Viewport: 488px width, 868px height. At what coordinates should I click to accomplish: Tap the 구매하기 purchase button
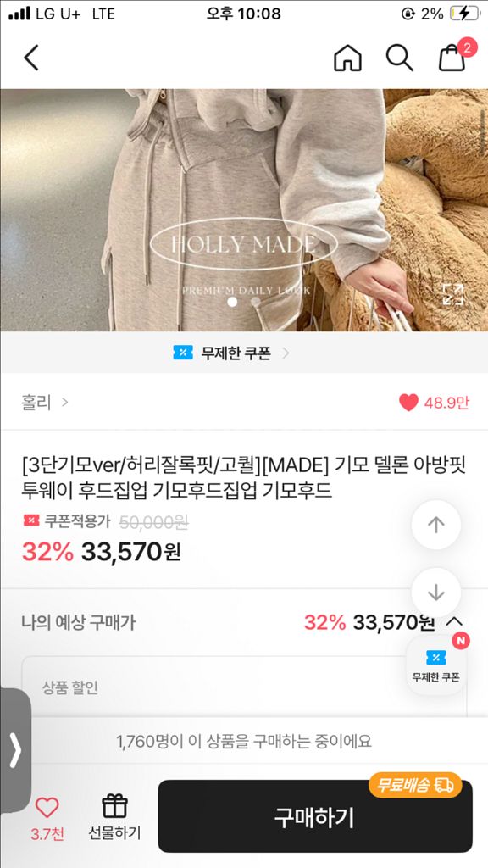coord(315,816)
